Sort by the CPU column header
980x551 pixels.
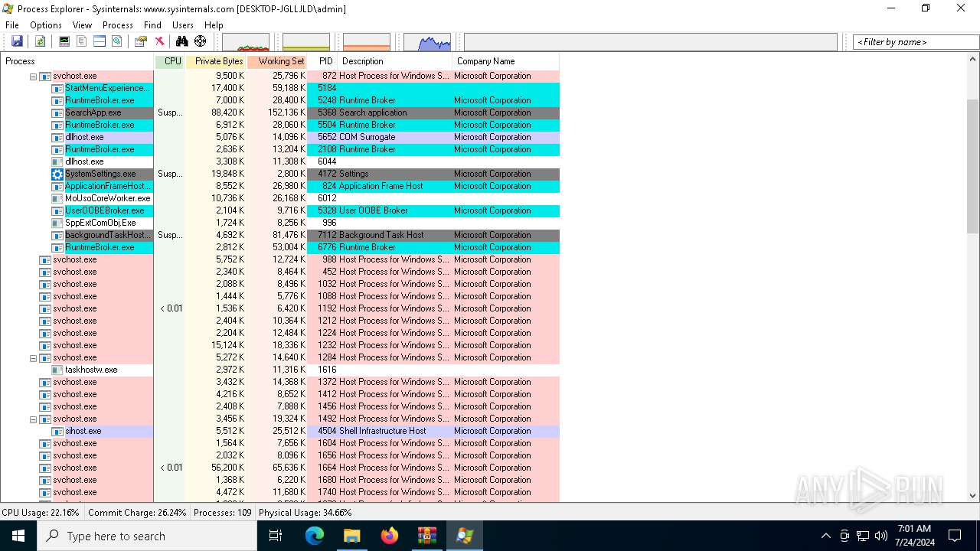point(170,61)
